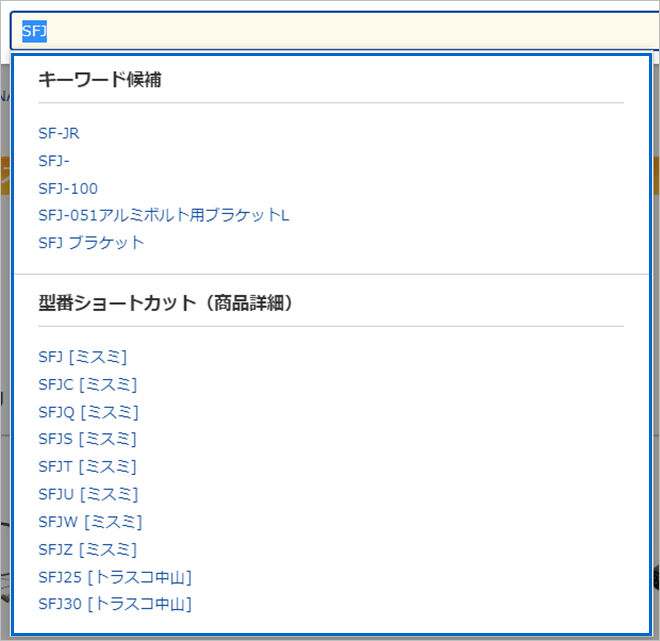Viewport: 660px width, 641px height.
Task: Click the キーワード候補 section heading
Action: [100, 80]
